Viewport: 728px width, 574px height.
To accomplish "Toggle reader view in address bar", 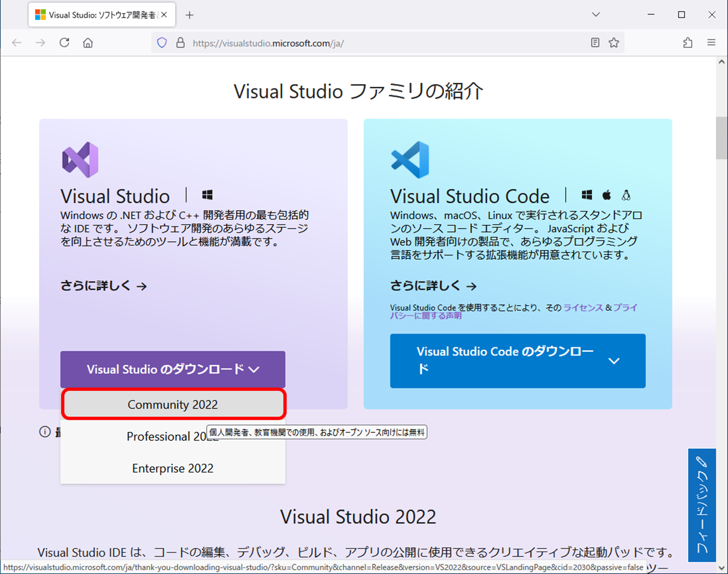I will 595,43.
